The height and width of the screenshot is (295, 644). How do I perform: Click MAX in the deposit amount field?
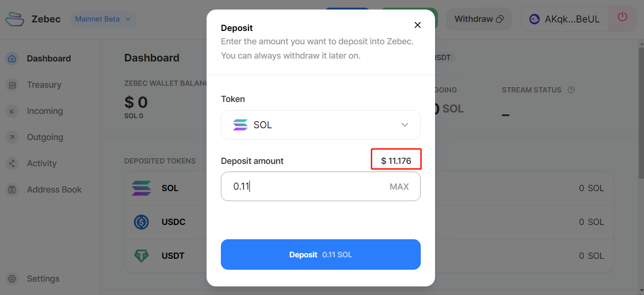pyautogui.click(x=399, y=186)
